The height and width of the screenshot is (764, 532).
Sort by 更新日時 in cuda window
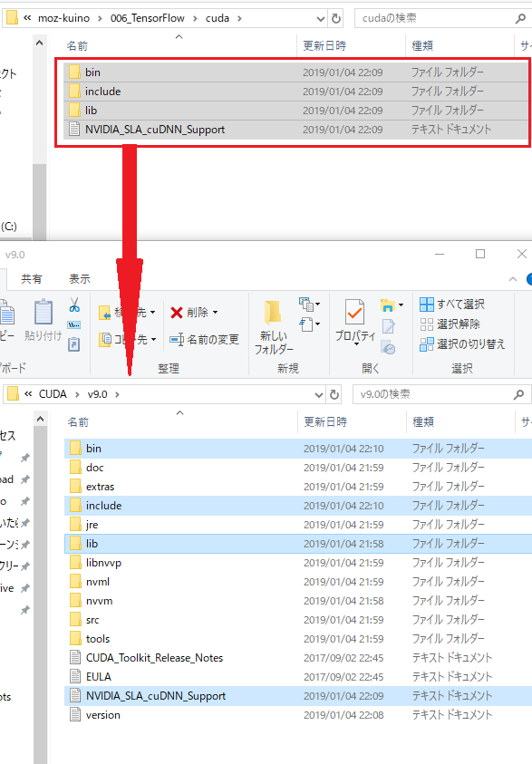click(x=324, y=46)
